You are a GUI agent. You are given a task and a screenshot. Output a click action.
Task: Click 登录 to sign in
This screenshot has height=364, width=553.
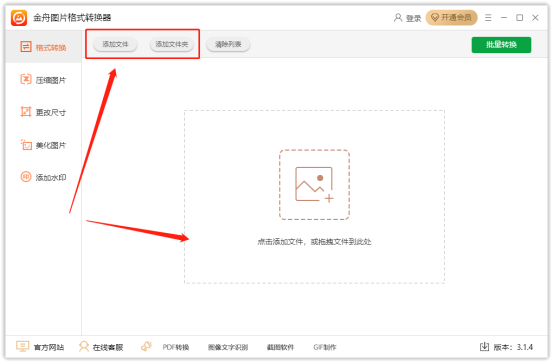coord(413,18)
